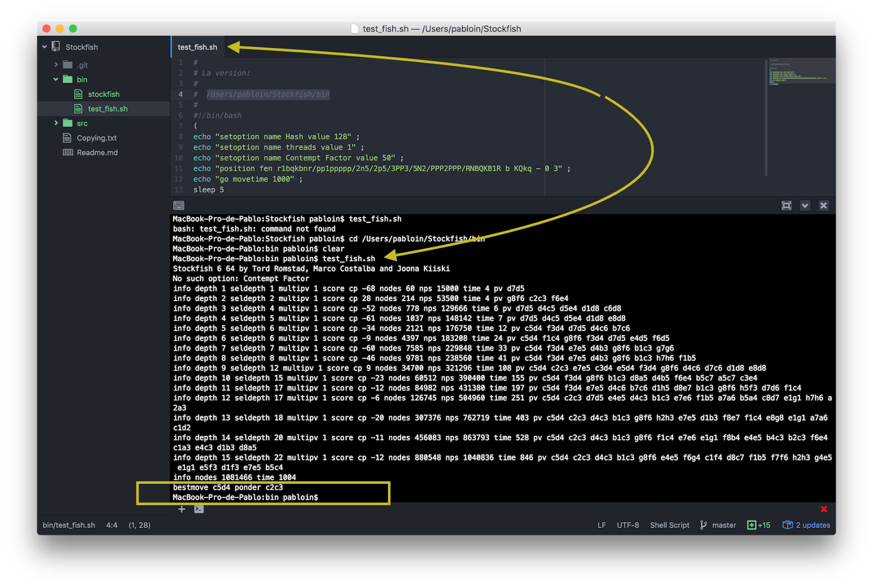Collapse the Stockfish project root chevron
Screen dimensions: 873x588
tap(44, 47)
